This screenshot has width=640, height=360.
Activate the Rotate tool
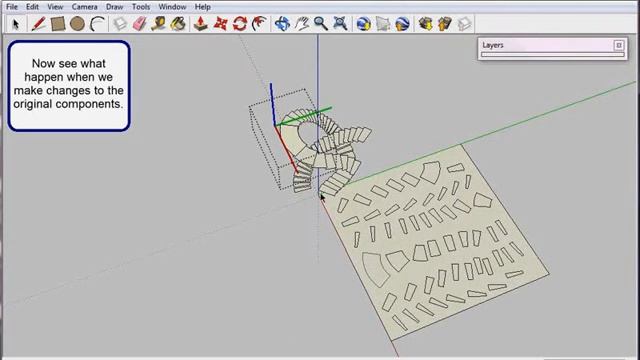click(x=240, y=24)
